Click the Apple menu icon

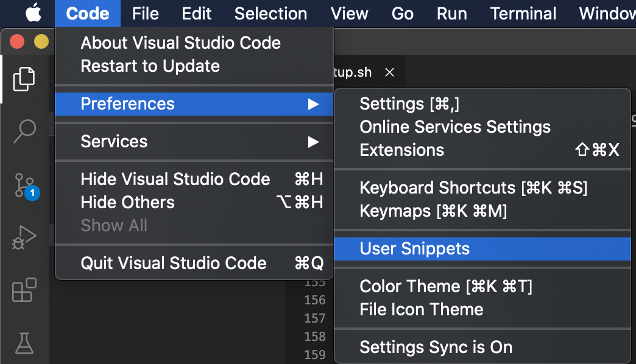pyautogui.click(x=34, y=13)
